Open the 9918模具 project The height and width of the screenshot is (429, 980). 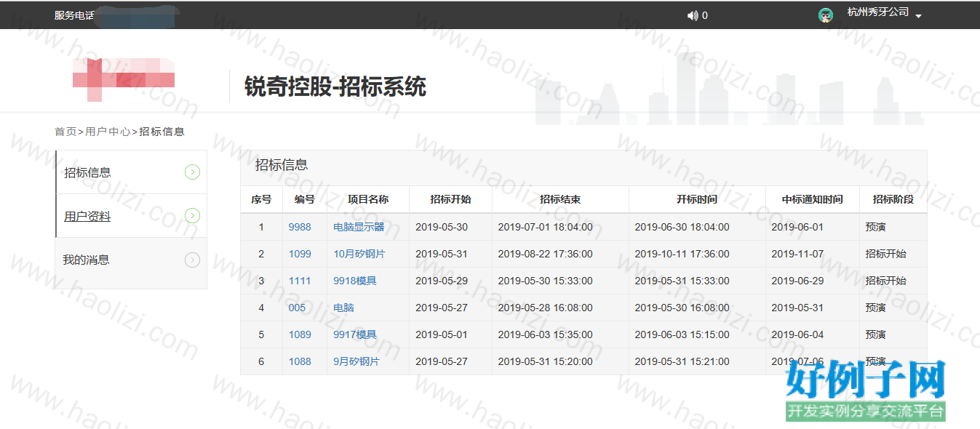[x=355, y=281]
